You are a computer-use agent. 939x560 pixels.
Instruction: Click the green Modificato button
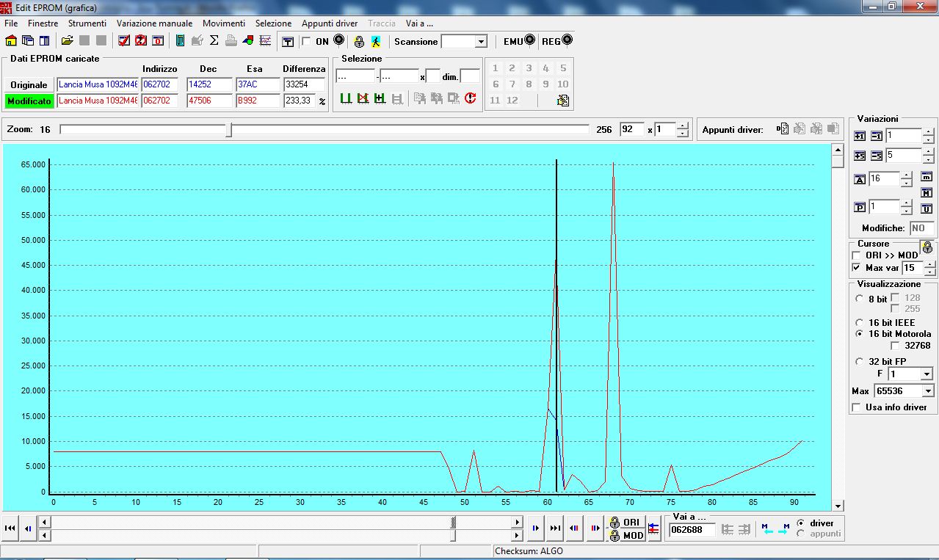(x=29, y=101)
